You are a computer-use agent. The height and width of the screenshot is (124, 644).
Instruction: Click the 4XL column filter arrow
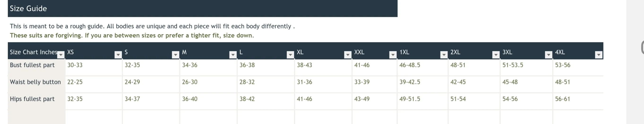pyautogui.click(x=598, y=55)
